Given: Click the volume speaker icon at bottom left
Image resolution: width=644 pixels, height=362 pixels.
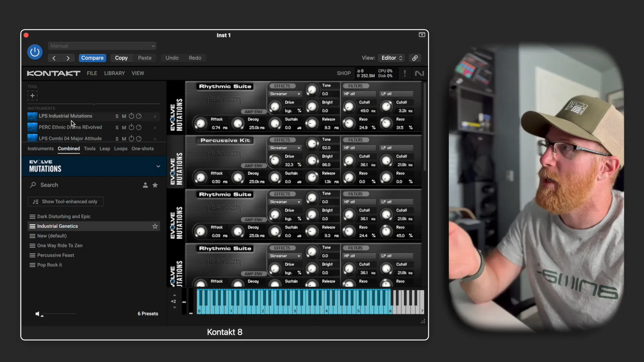Looking at the screenshot, I should [x=38, y=314].
